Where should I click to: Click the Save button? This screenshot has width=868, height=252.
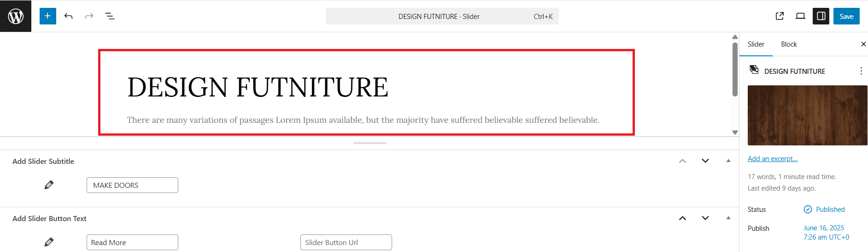point(846,16)
